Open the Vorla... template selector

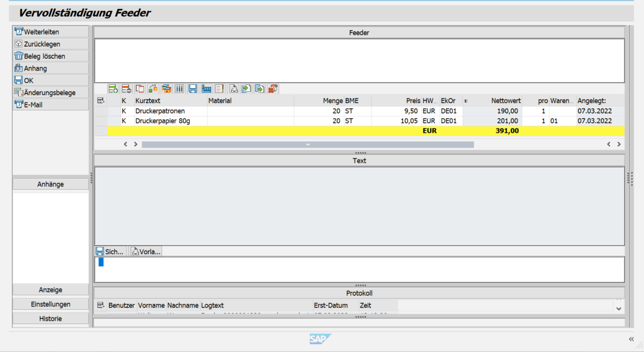coord(145,251)
